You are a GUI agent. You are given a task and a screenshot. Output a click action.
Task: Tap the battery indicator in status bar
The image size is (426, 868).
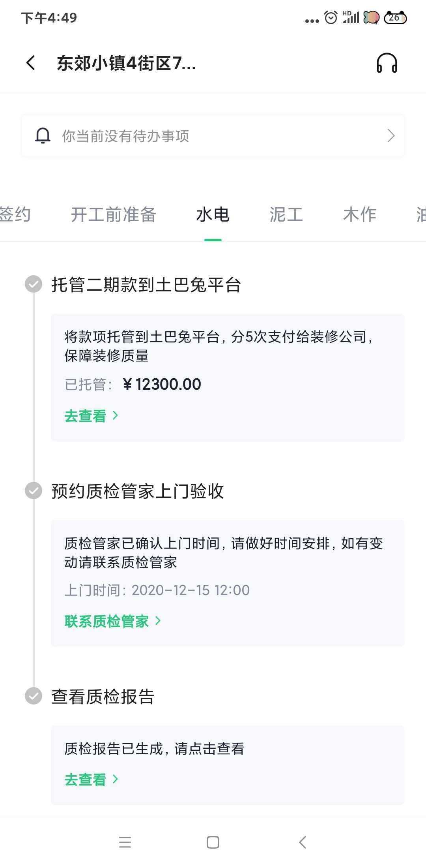click(x=395, y=18)
